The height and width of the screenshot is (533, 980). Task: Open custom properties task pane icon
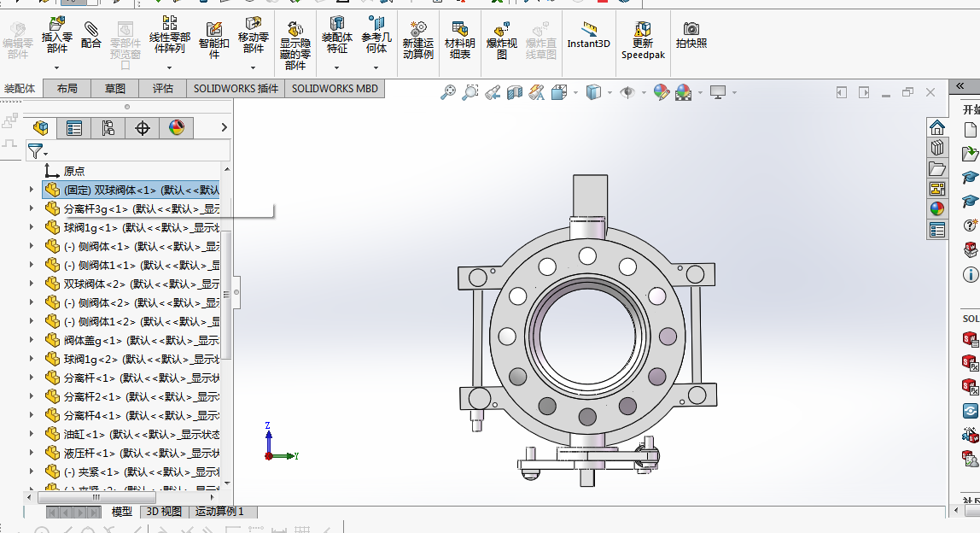pyautogui.click(x=936, y=230)
